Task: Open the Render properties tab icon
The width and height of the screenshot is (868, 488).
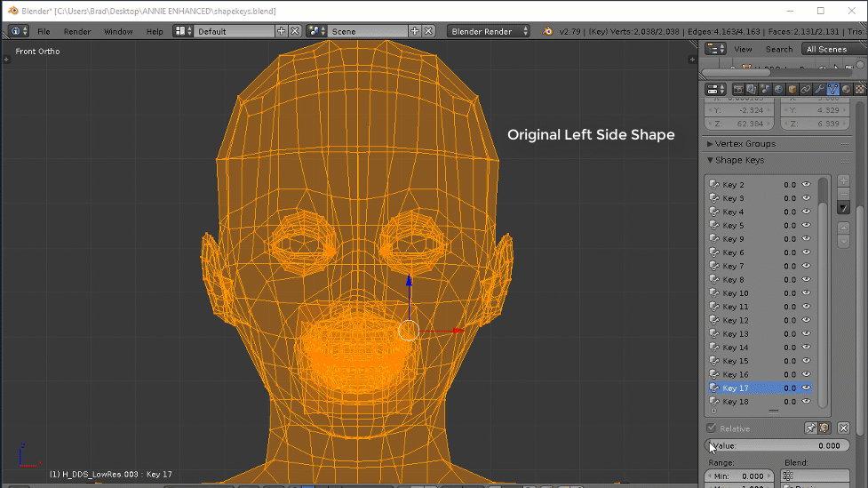Action: click(737, 90)
